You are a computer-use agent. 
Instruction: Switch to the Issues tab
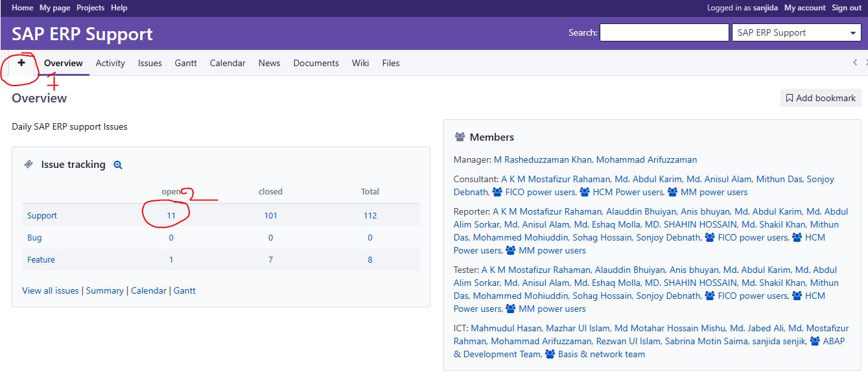[x=150, y=64]
